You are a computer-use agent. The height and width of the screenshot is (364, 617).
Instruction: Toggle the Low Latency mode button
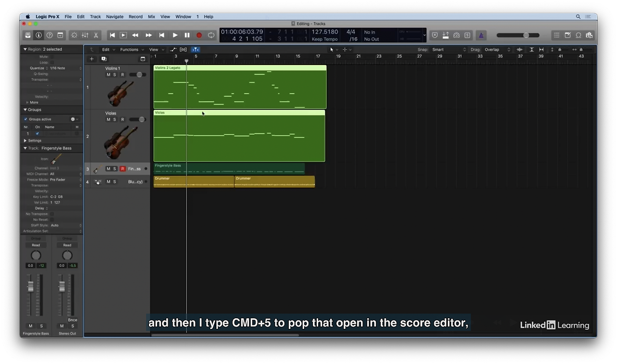coord(445,35)
